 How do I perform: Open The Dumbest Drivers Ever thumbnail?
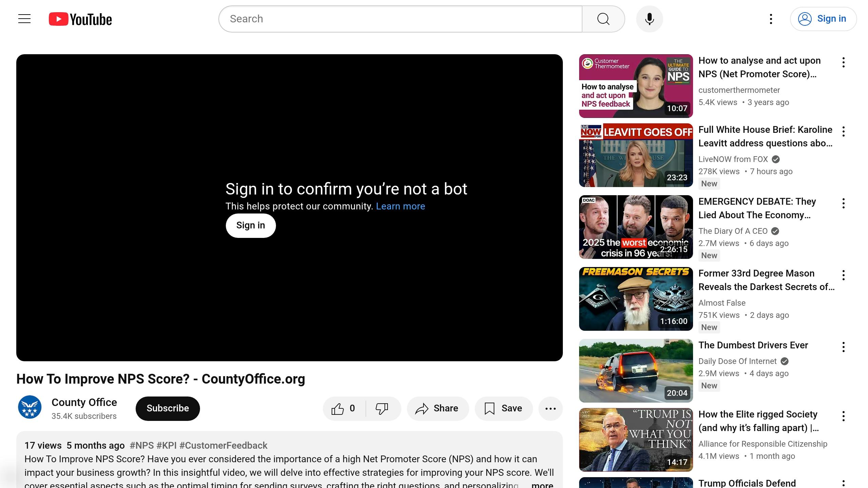[x=635, y=370]
